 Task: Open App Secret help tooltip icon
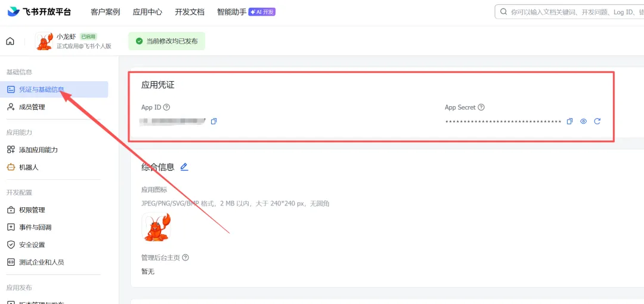coord(481,108)
